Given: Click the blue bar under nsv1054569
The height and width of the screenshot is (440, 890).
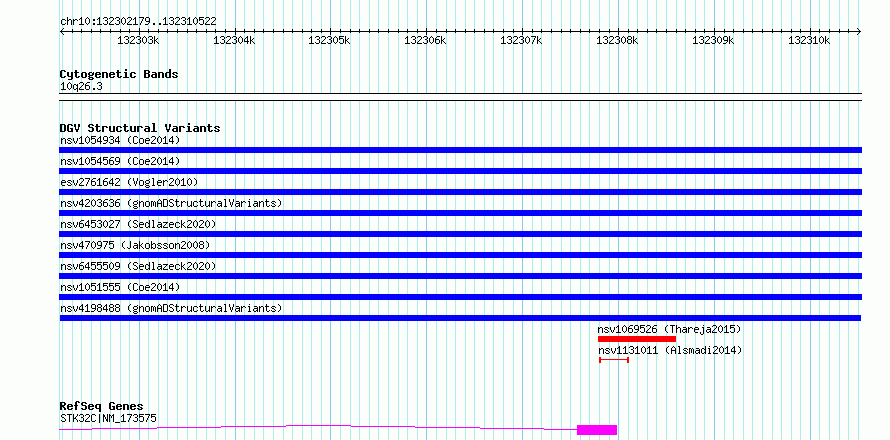Looking at the screenshot, I should (460, 171).
